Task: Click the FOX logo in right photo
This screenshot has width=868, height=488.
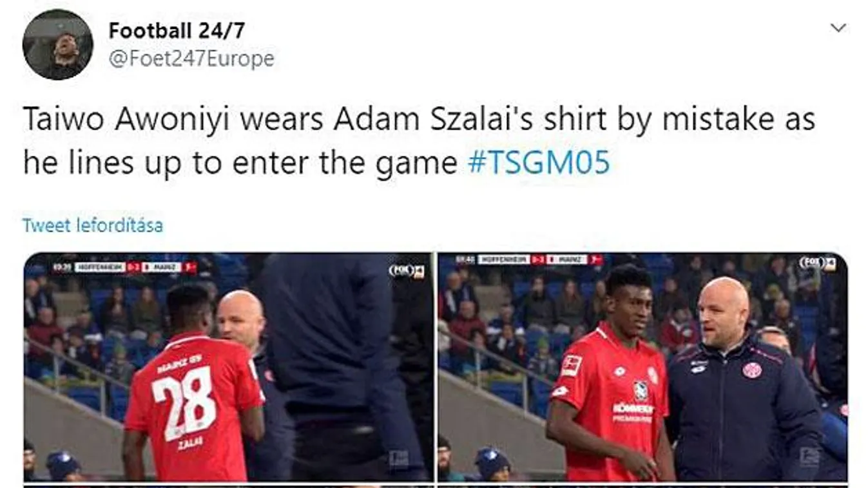Action: (817, 263)
